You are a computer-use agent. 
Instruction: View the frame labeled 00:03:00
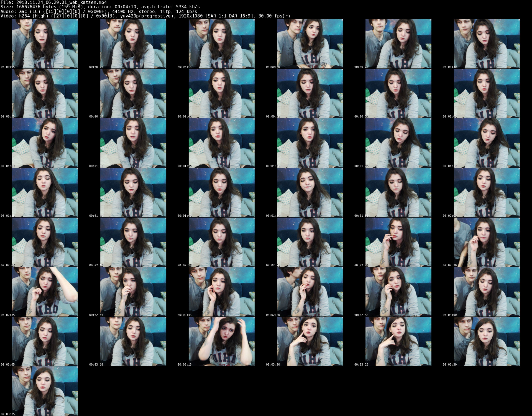tap(487, 292)
